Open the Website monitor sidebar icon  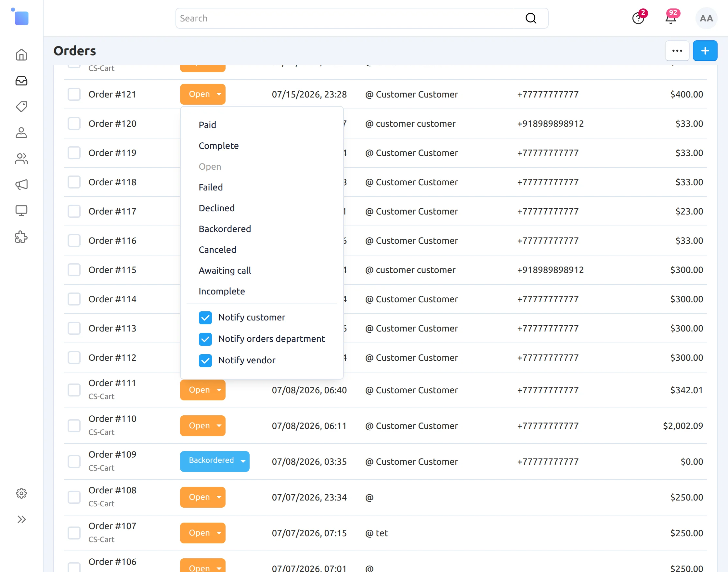(21, 211)
